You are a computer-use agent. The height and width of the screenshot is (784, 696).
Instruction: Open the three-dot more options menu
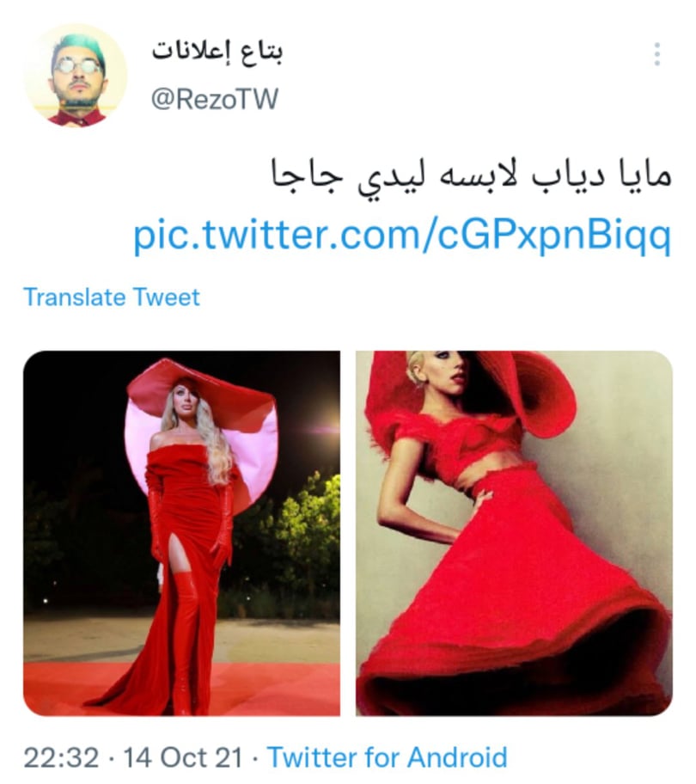657,54
